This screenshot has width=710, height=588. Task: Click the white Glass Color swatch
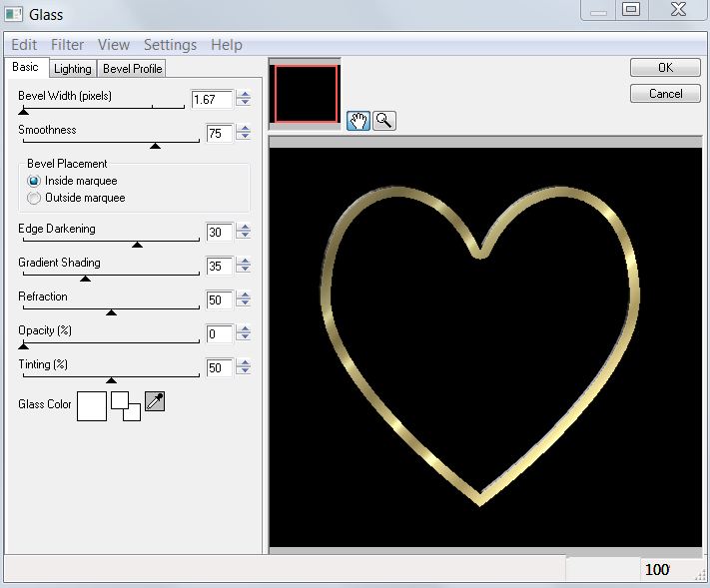(x=92, y=405)
